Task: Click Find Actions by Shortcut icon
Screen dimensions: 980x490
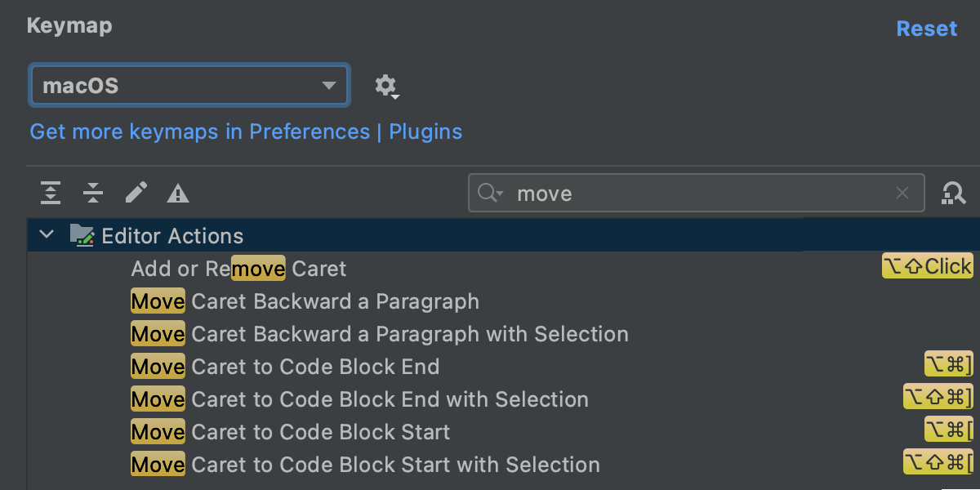Action: [953, 193]
